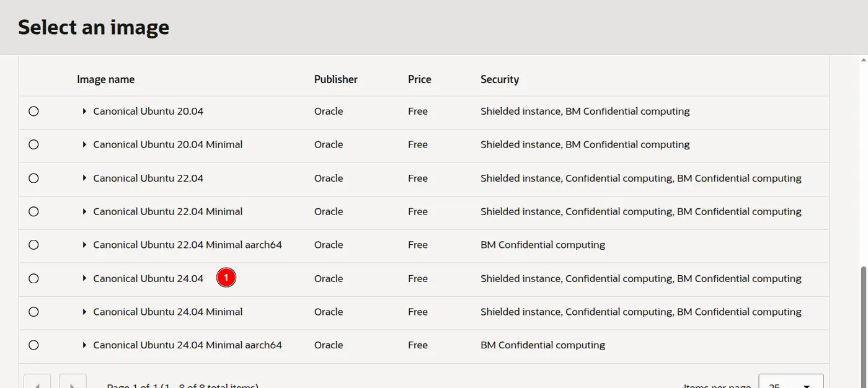Choose the Ubuntu 24.04 Minimal aarch64 radio button
The image size is (868, 388).
click(33, 345)
